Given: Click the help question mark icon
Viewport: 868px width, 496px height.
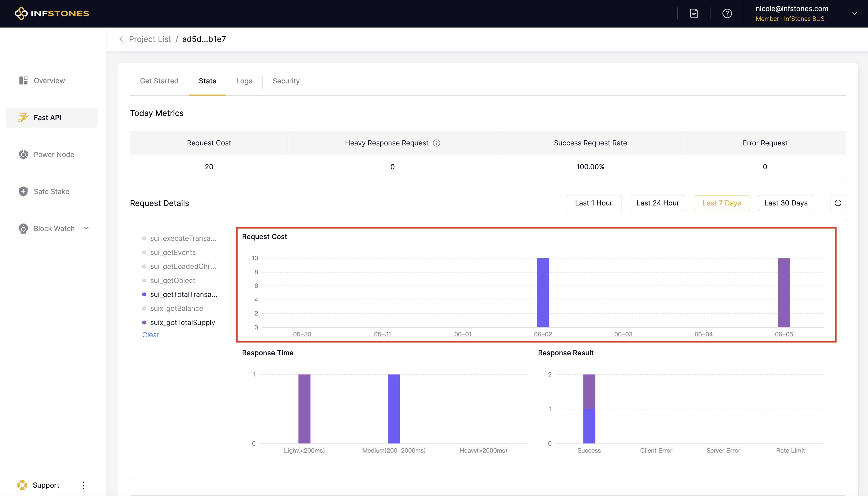Looking at the screenshot, I should click(727, 13).
